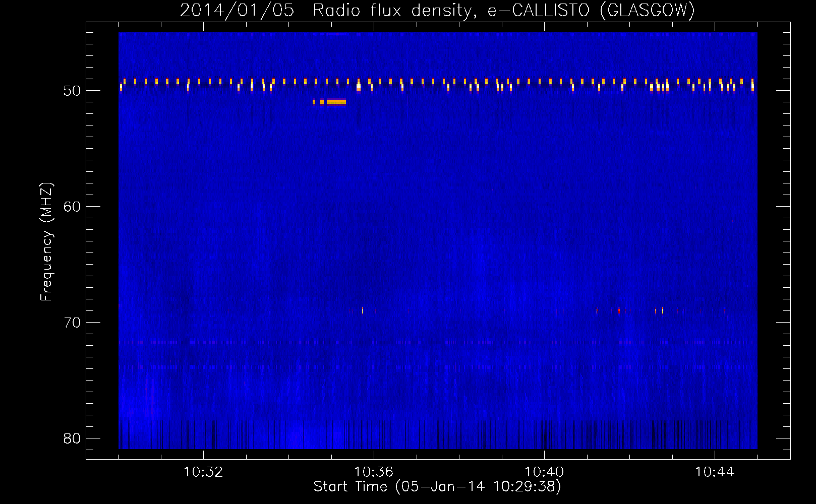Click the 80 frequency tick label
816x504 pixels.
[x=72, y=438]
